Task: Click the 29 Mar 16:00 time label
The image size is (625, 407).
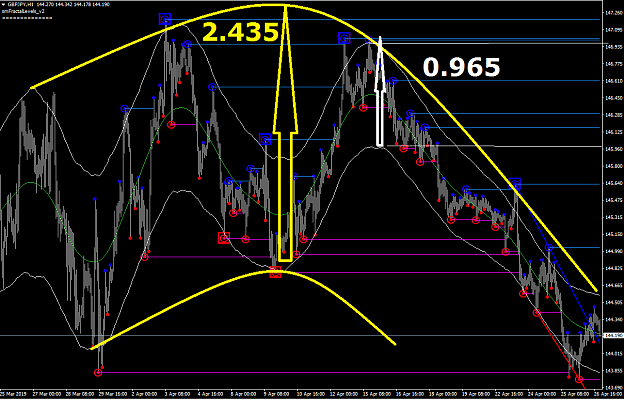Action: click(113, 394)
